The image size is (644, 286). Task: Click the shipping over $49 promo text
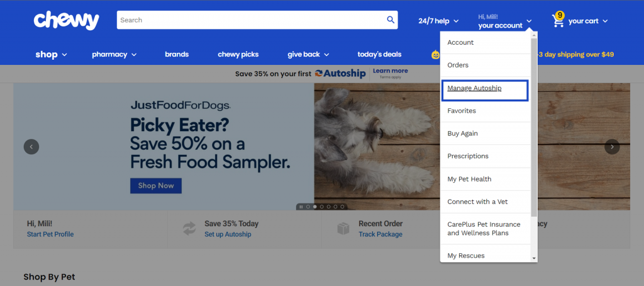click(576, 54)
